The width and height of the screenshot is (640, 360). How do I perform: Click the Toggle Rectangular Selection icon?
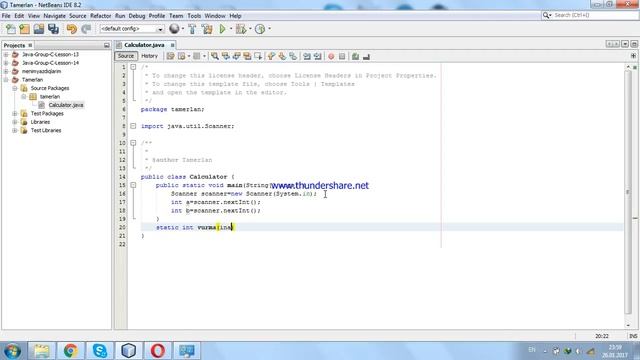tap(258, 56)
